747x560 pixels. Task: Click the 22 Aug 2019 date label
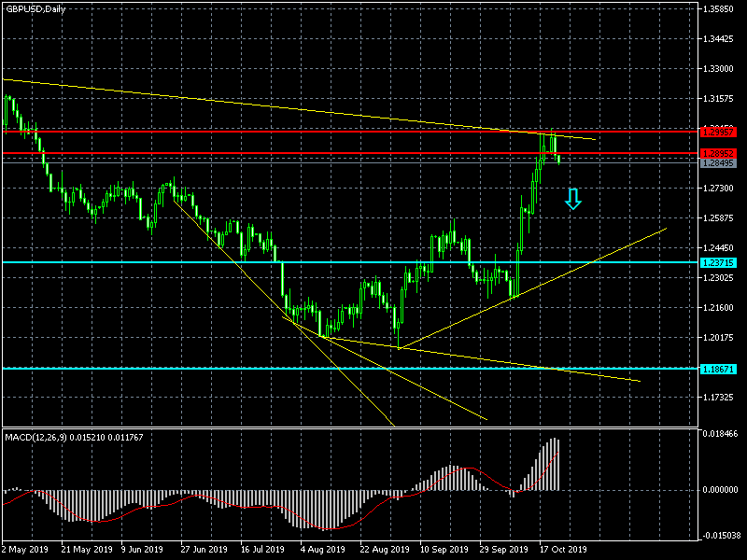click(385, 550)
